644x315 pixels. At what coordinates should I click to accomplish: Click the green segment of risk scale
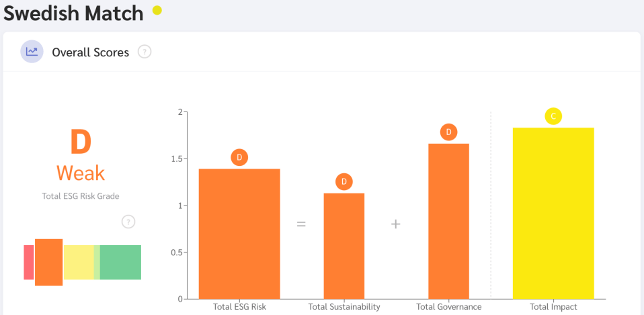point(121,262)
